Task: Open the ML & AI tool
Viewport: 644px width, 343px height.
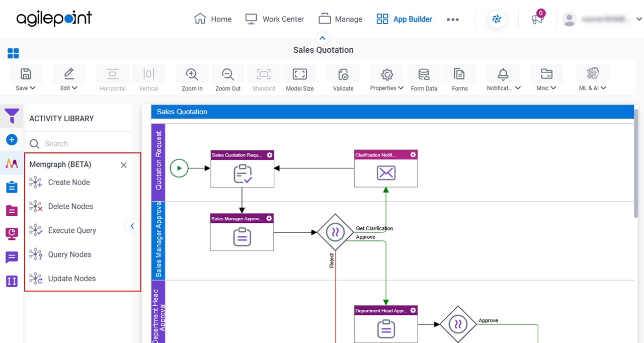Action: click(x=593, y=73)
